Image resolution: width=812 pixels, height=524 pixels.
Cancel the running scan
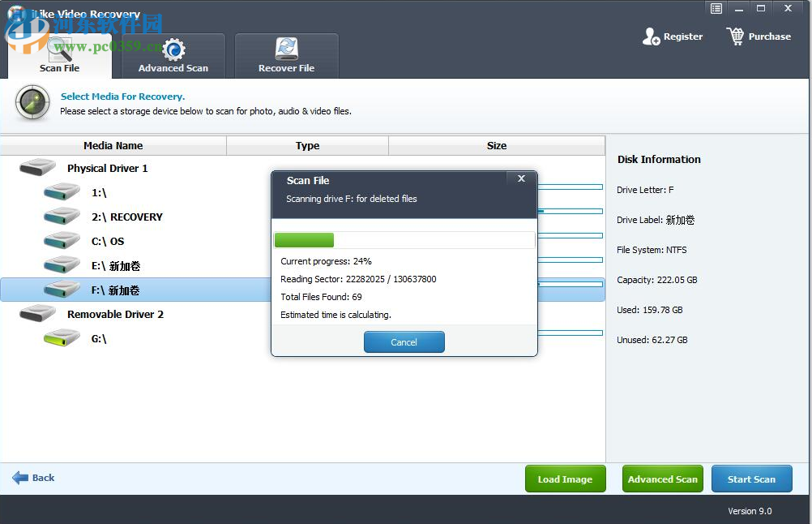[404, 342]
